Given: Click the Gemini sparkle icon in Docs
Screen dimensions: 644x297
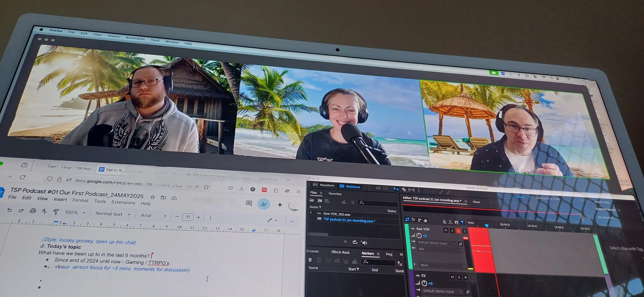Looking at the screenshot, I should (280, 205).
